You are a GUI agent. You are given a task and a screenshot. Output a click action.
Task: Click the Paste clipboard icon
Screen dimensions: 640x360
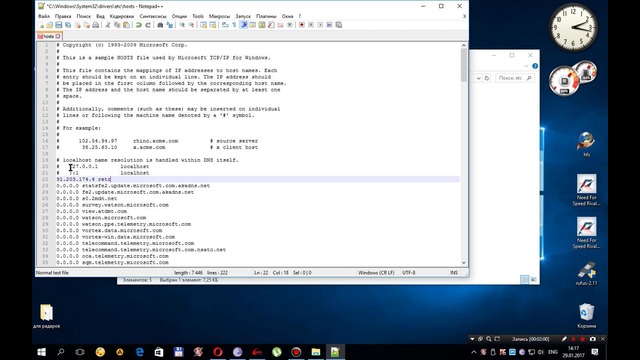tap(127, 25)
